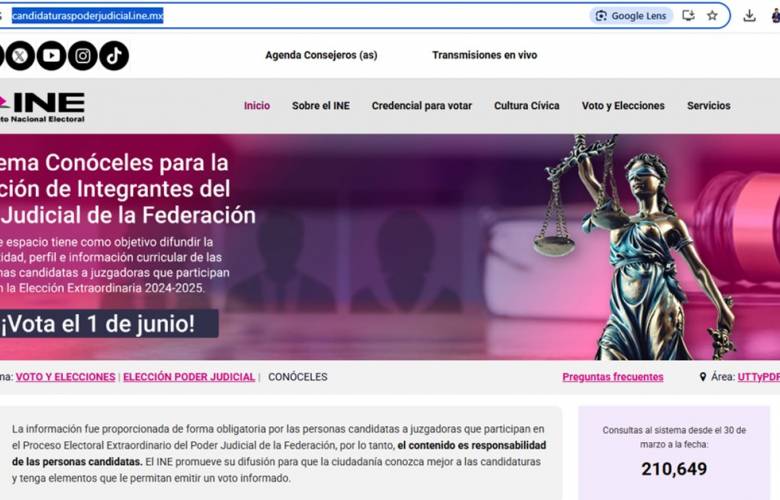Open the Instagram social icon

[x=83, y=55]
